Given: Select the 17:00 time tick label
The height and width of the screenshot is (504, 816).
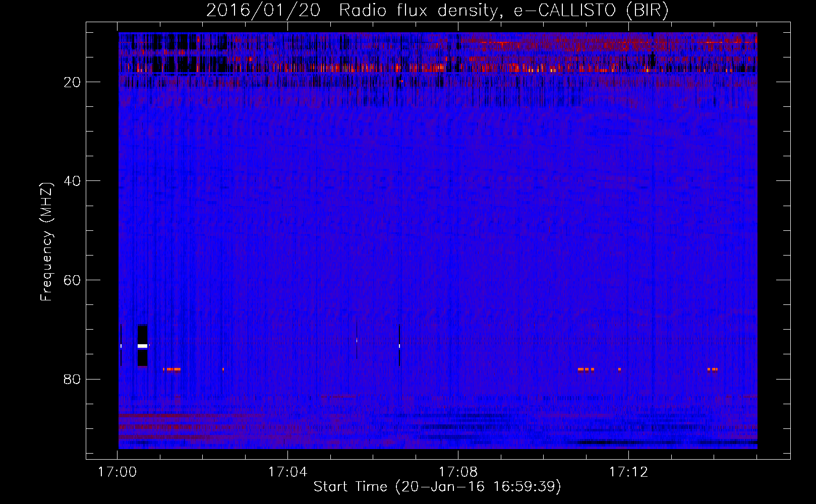Looking at the screenshot, I should click(x=118, y=472).
